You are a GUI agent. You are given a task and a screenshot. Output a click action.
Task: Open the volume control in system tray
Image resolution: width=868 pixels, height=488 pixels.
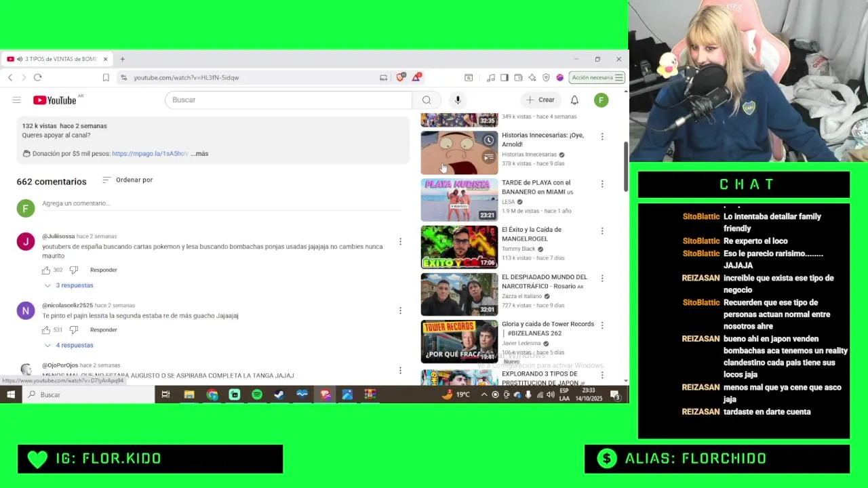550,394
